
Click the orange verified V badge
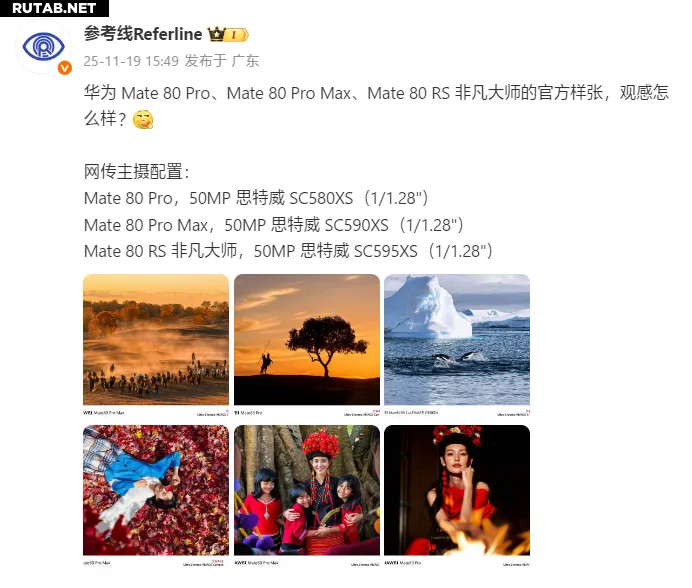point(65,68)
